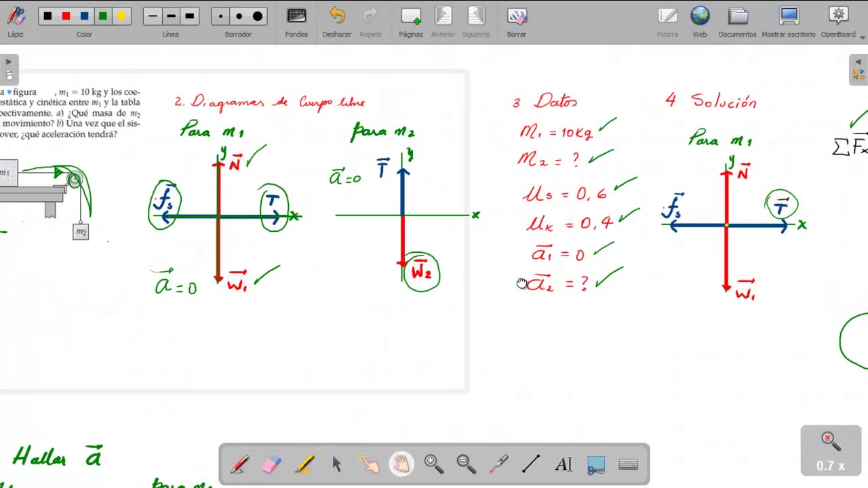Open the Fondos backgrounds option
This screenshot has width=868, height=488.
[296, 22]
